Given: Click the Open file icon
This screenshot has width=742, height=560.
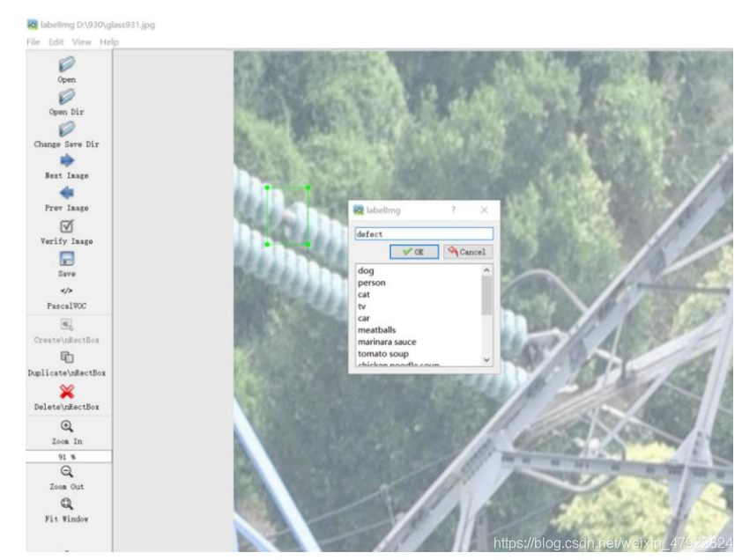Looking at the screenshot, I should click(67, 64).
